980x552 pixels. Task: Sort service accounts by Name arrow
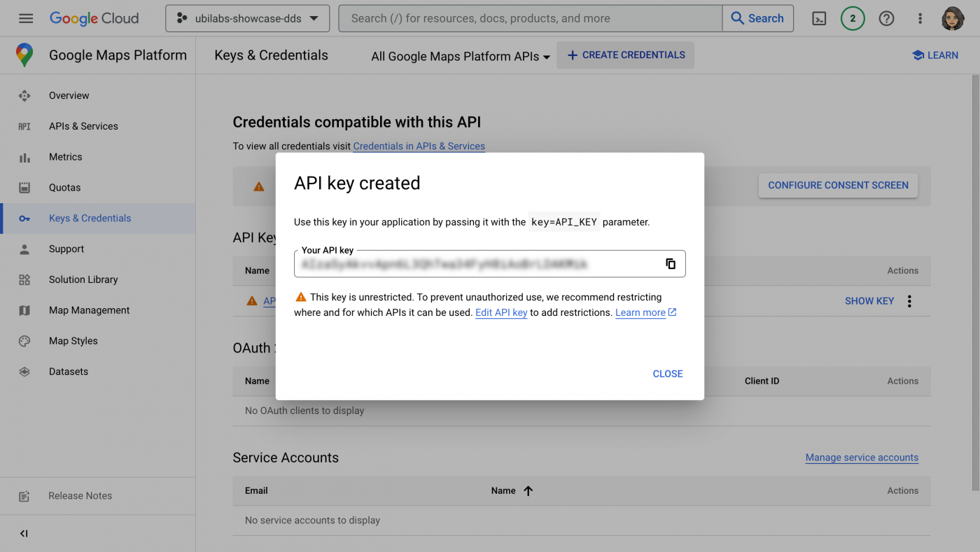click(x=528, y=491)
